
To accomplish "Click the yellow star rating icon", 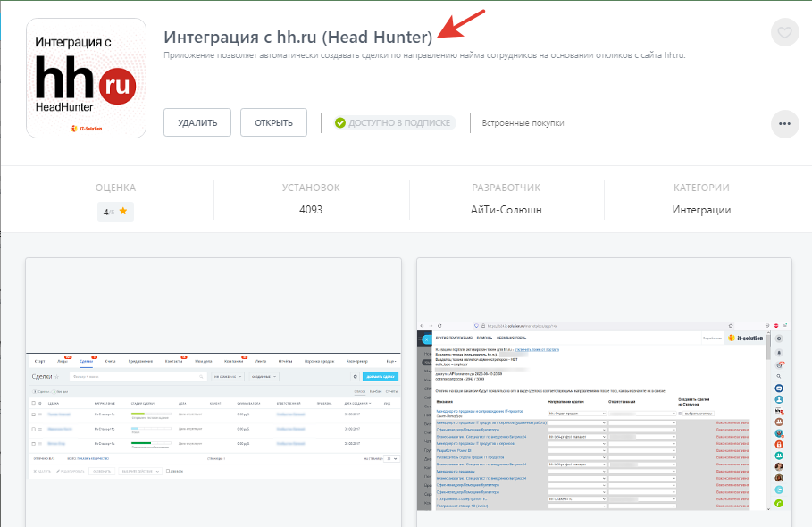I will point(123,212).
